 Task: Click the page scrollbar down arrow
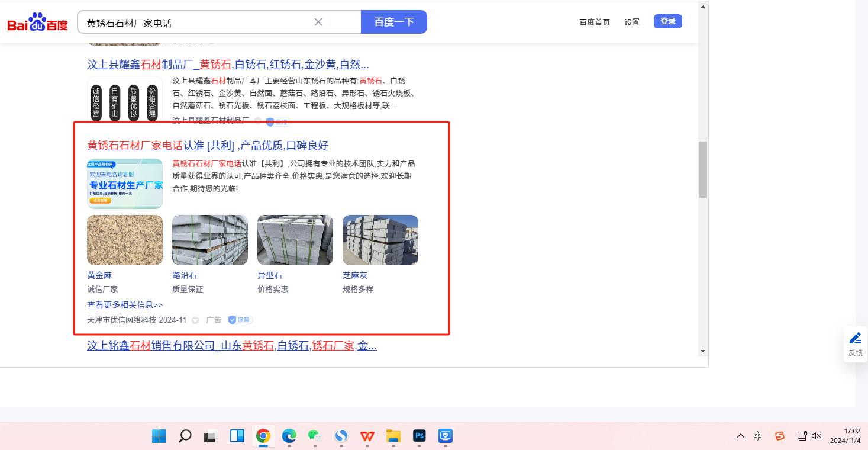coord(703,351)
